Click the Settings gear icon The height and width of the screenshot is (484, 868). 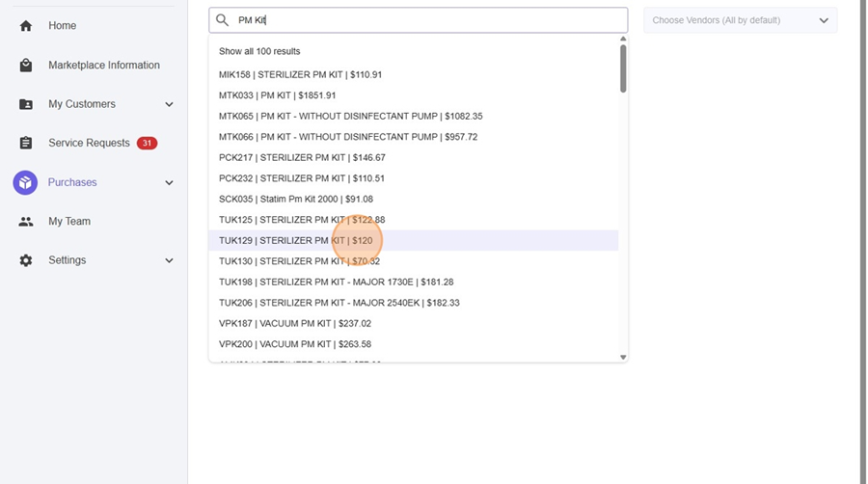coord(26,260)
